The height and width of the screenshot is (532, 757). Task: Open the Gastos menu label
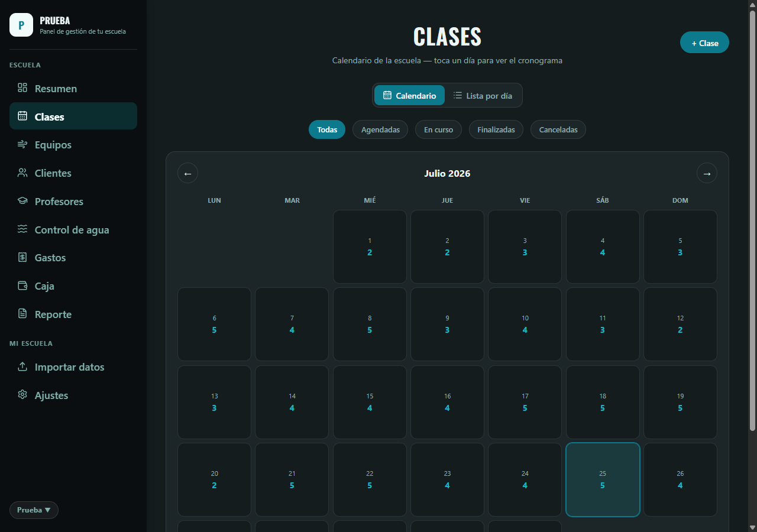click(50, 258)
